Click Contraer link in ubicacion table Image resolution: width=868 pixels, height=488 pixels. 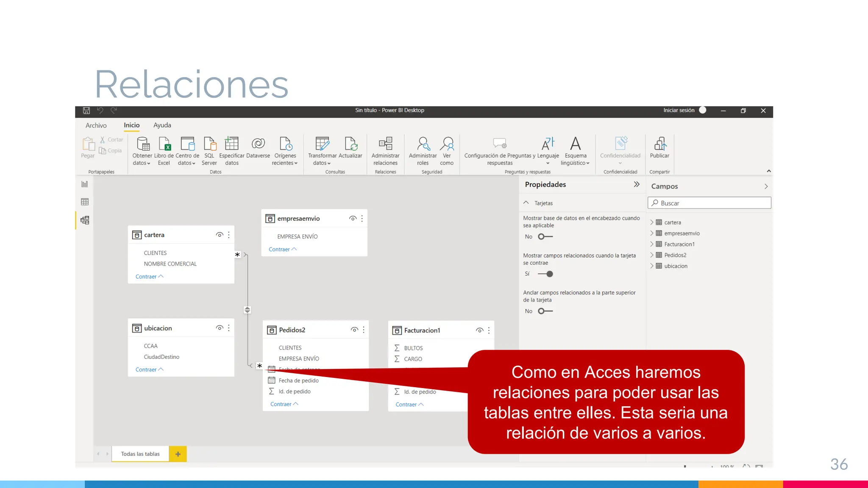pos(149,370)
